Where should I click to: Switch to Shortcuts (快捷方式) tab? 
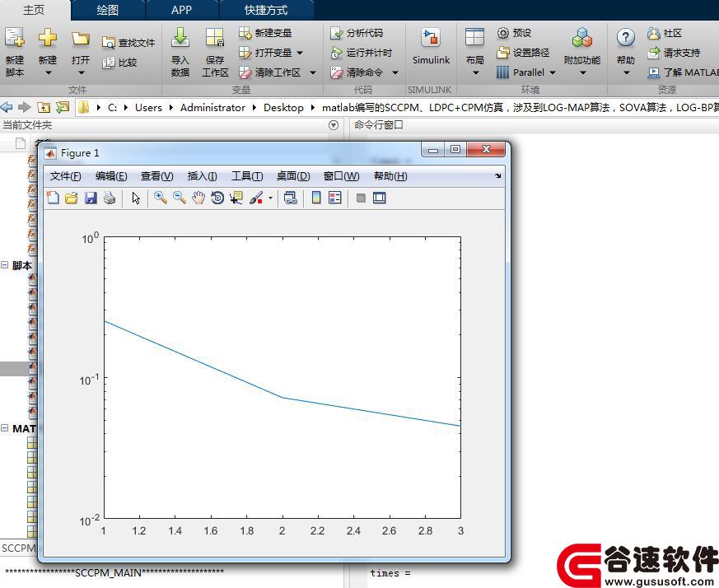(x=266, y=10)
